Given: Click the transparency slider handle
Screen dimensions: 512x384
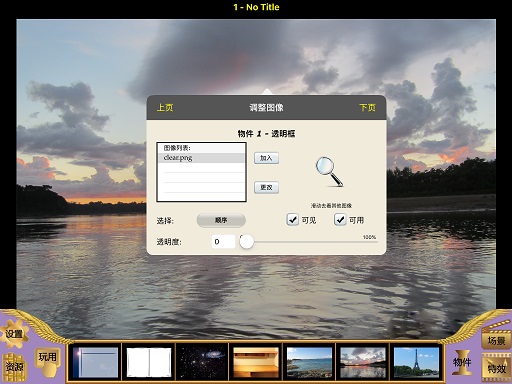Looking at the screenshot, I should pyautogui.click(x=247, y=242).
